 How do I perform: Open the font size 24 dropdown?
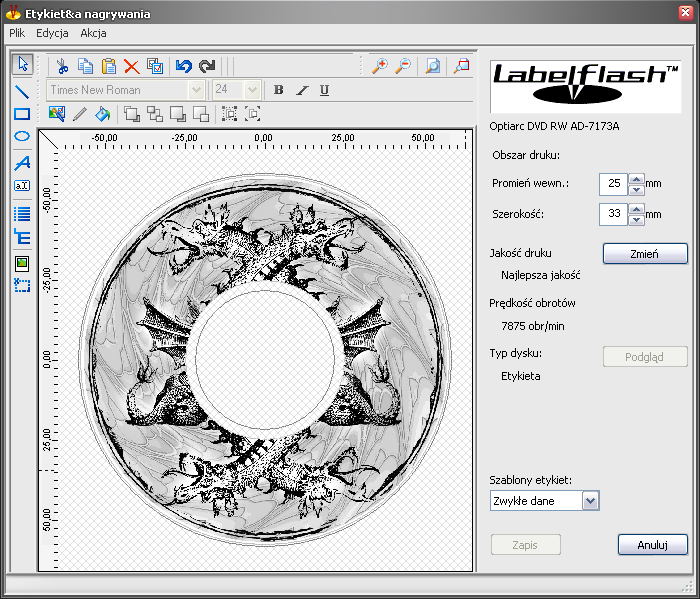click(252, 90)
